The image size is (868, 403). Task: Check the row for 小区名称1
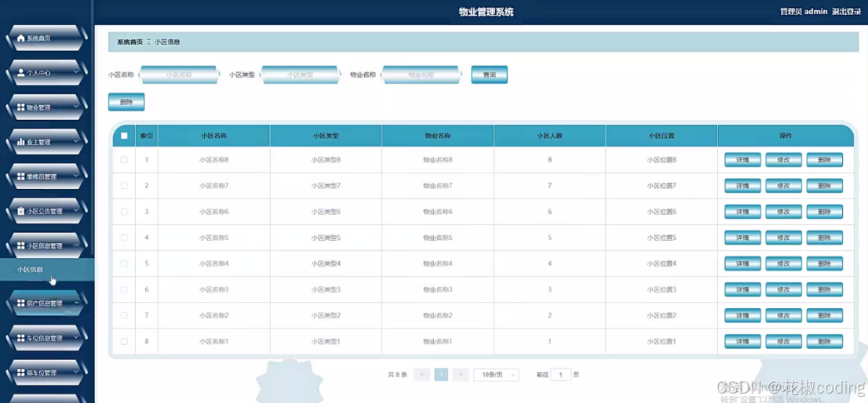tap(124, 342)
